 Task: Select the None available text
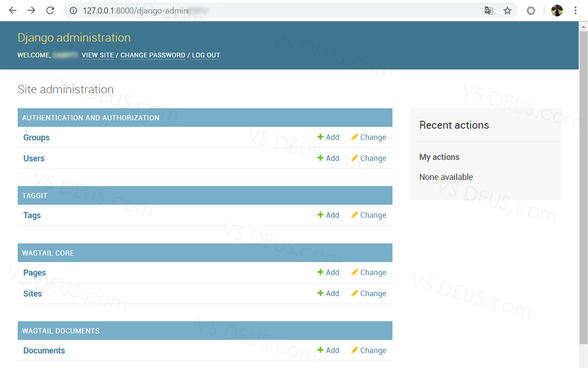(x=446, y=177)
